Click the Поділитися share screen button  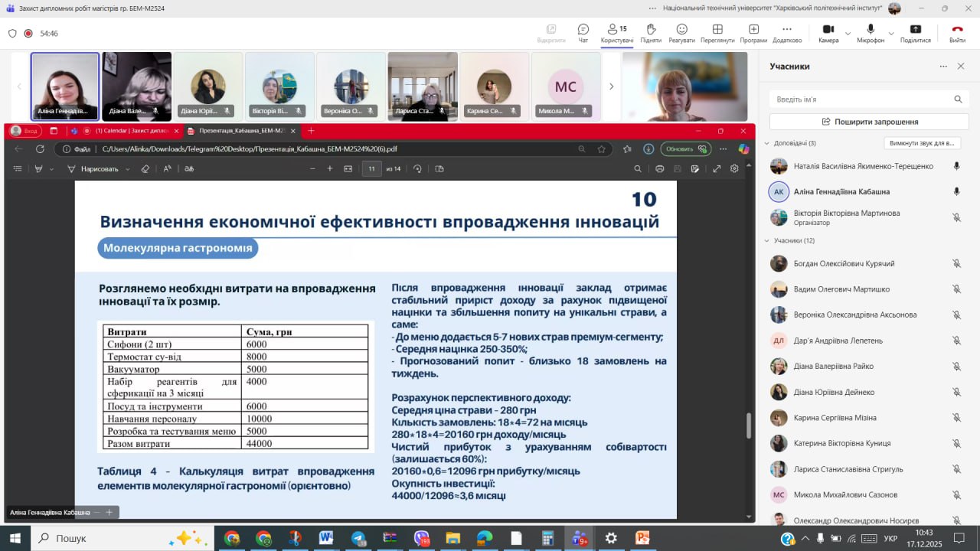[916, 33]
